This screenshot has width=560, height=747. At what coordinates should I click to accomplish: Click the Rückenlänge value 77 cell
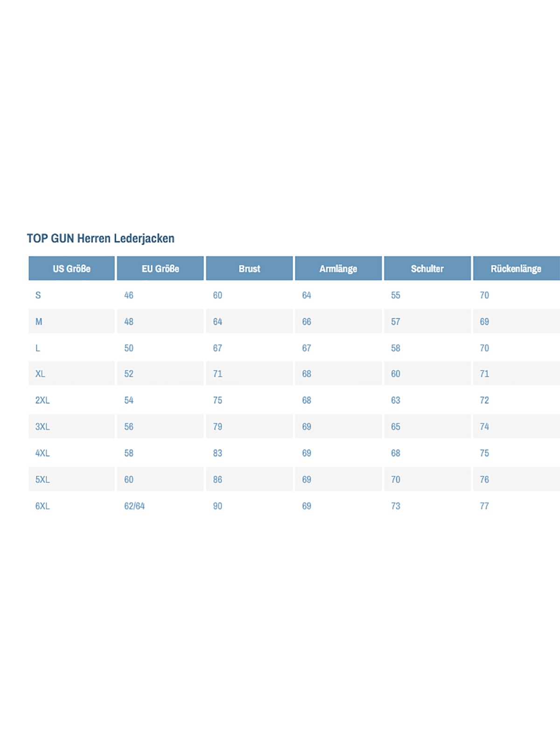(x=484, y=506)
